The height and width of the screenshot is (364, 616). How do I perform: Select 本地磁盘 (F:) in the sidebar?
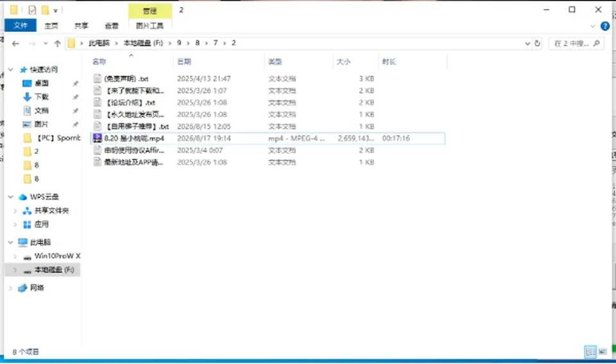click(x=54, y=270)
